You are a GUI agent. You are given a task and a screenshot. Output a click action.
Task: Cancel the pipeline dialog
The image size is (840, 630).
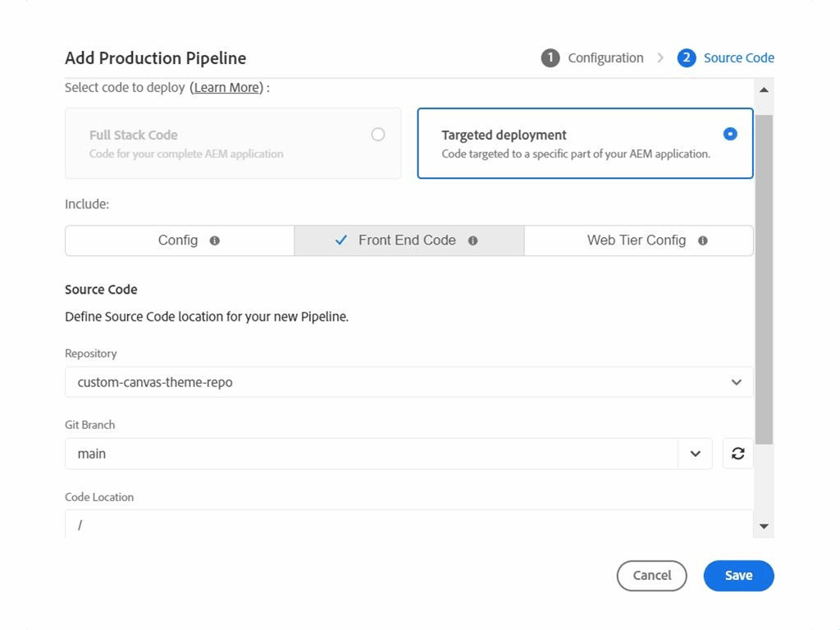point(652,576)
